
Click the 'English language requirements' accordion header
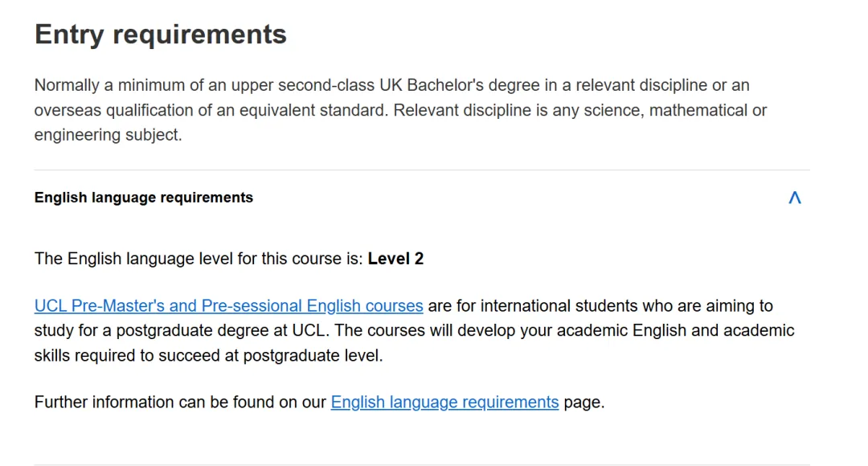pyautogui.click(x=144, y=198)
